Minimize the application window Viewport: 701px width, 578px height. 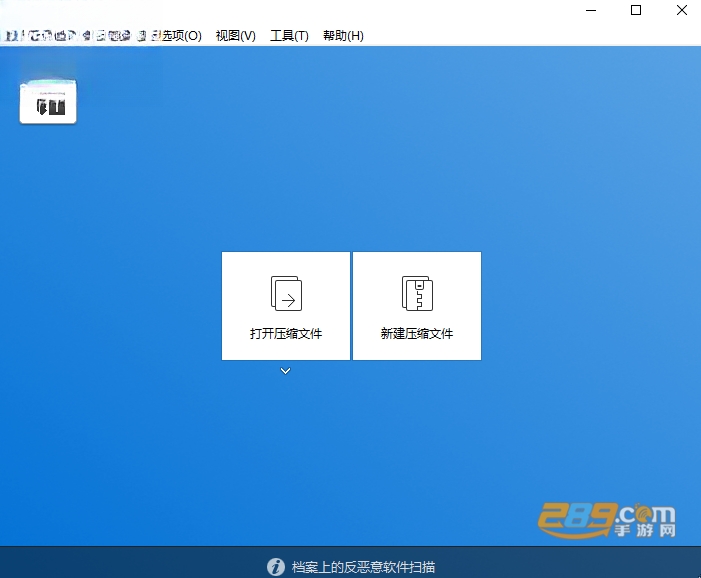click(x=591, y=10)
